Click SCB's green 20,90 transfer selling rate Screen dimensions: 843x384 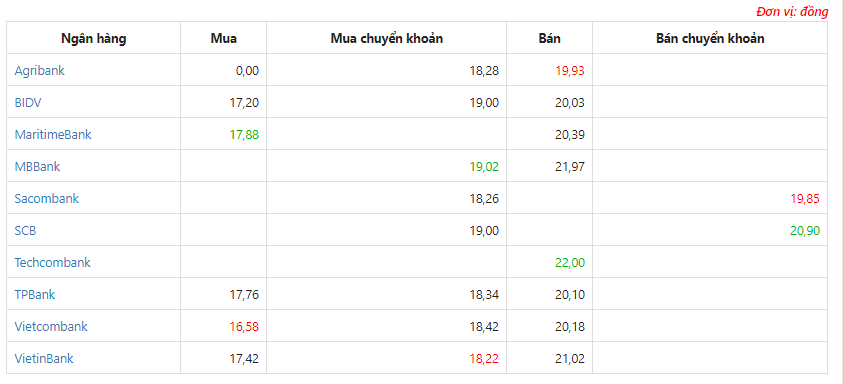click(x=805, y=231)
